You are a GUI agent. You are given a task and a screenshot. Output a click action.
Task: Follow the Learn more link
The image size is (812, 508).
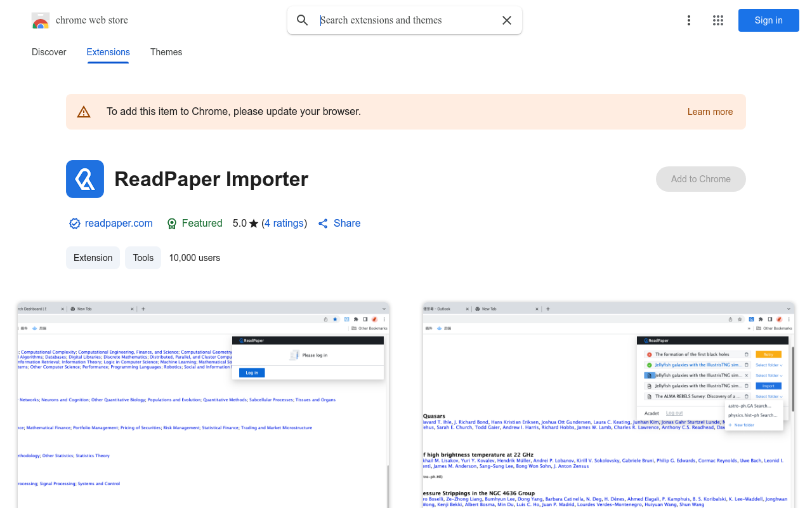coord(710,112)
